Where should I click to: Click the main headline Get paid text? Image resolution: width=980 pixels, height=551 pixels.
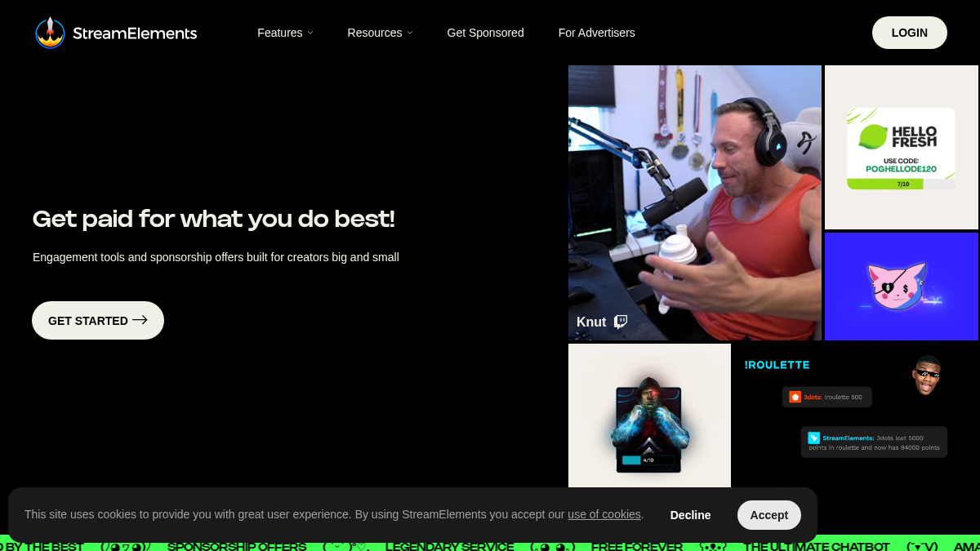pos(214,219)
